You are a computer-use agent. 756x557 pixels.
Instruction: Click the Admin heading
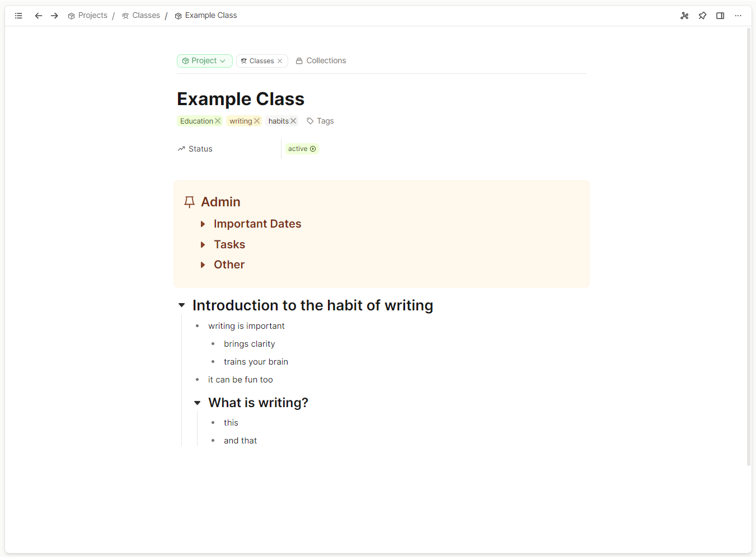click(220, 202)
